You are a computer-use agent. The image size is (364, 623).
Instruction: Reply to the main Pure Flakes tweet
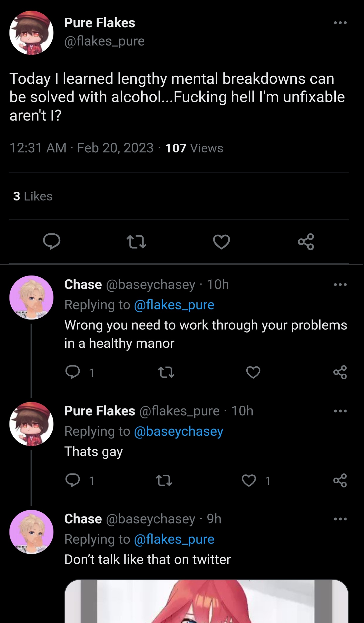(52, 242)
